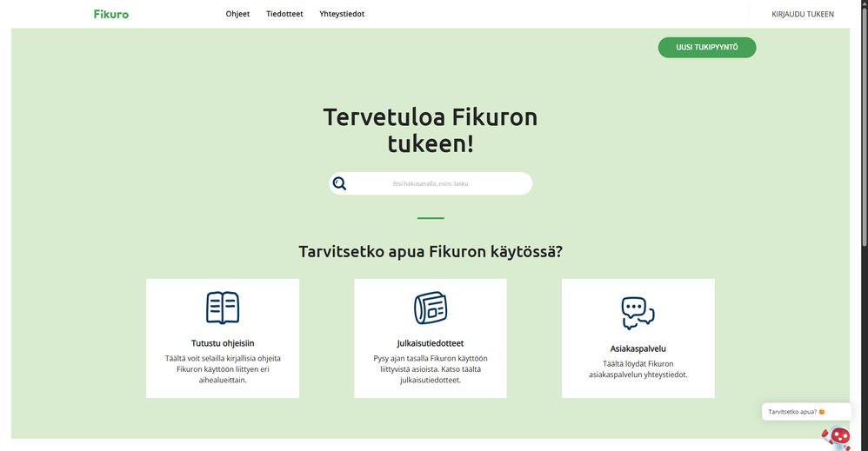
Task: Open the Ohjeet menu item
Action: point(237,14)
